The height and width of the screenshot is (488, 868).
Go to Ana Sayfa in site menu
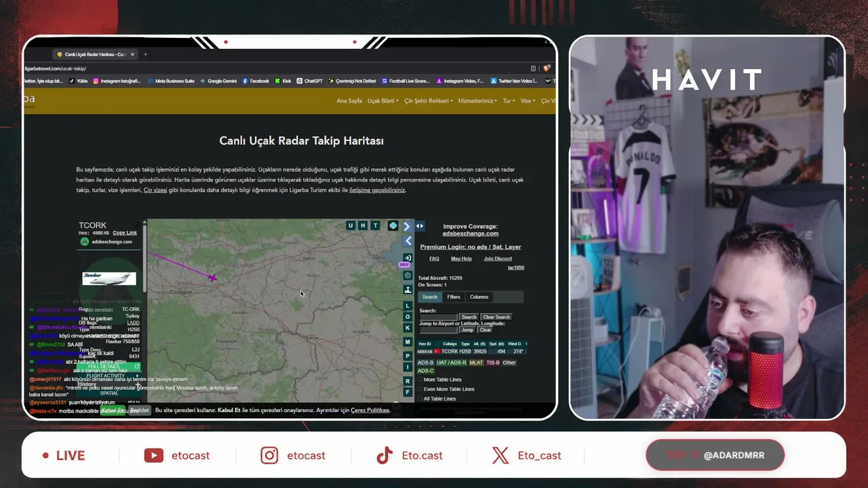tap(349, 101)
